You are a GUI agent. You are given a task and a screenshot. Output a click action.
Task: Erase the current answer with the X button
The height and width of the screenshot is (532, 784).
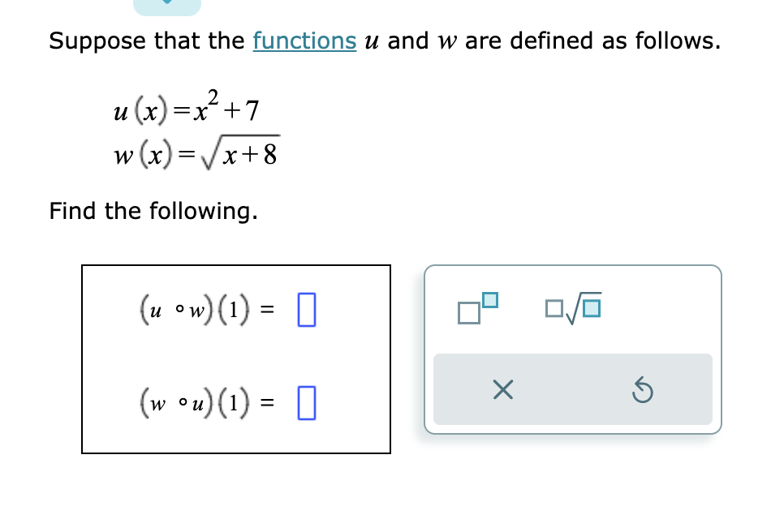click(x=503, y=390)
